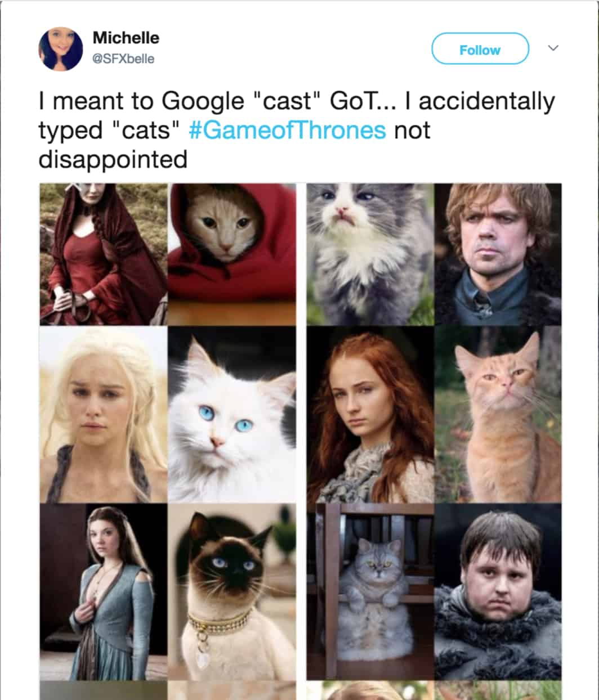
Task: Click the Follow button
Action: point(480,50)
